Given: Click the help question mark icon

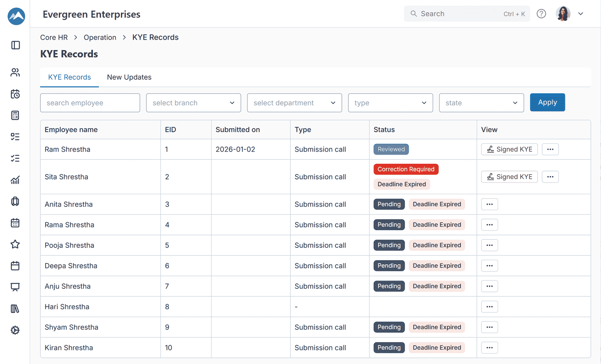Looking at the screenshot, I should click(541, 14).
